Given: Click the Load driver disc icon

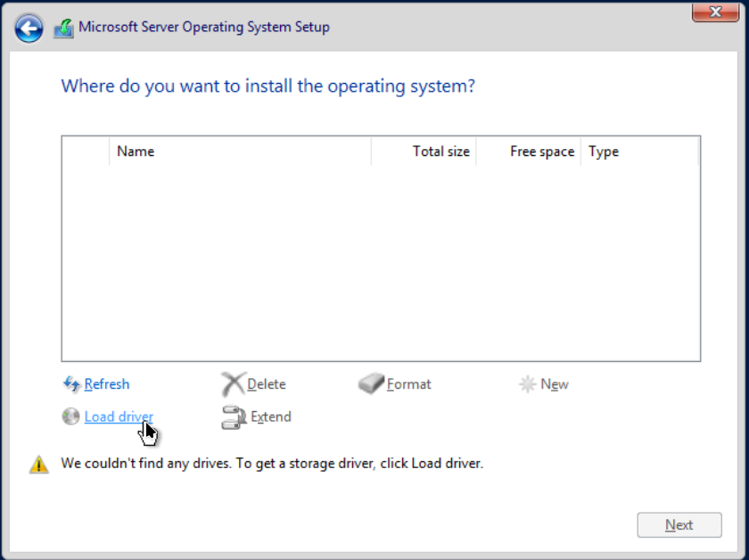Looking at the screenshot, I should click(x=71, y=416).
